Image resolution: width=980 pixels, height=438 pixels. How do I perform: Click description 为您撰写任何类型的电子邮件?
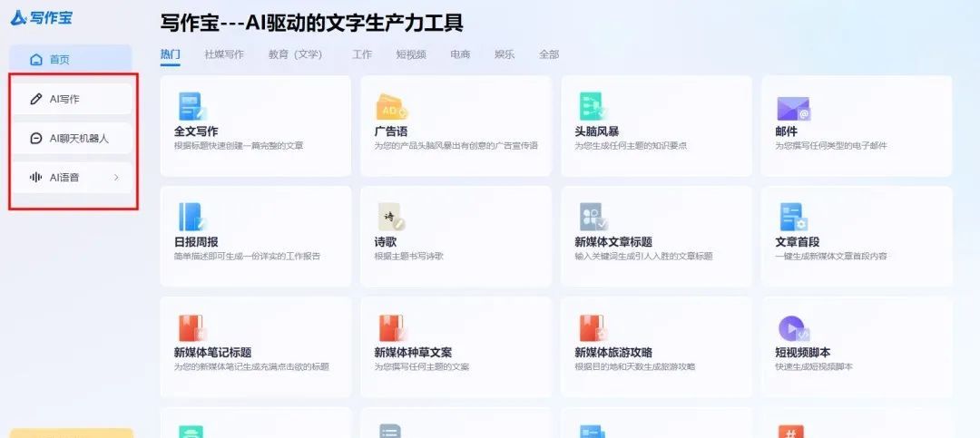(x=830, y=146)
